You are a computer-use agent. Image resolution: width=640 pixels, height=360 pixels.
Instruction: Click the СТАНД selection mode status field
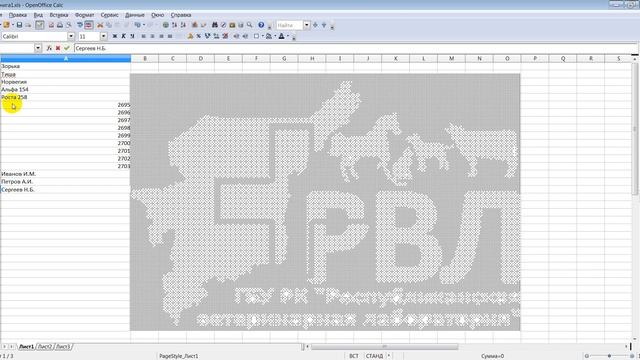(x=374, y=356)
